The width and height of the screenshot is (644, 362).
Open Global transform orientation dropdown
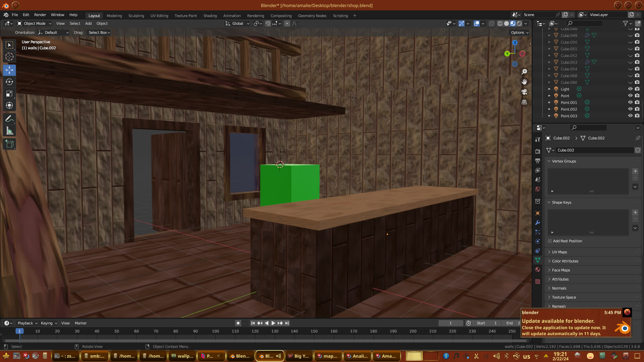(x=237, y=23)
